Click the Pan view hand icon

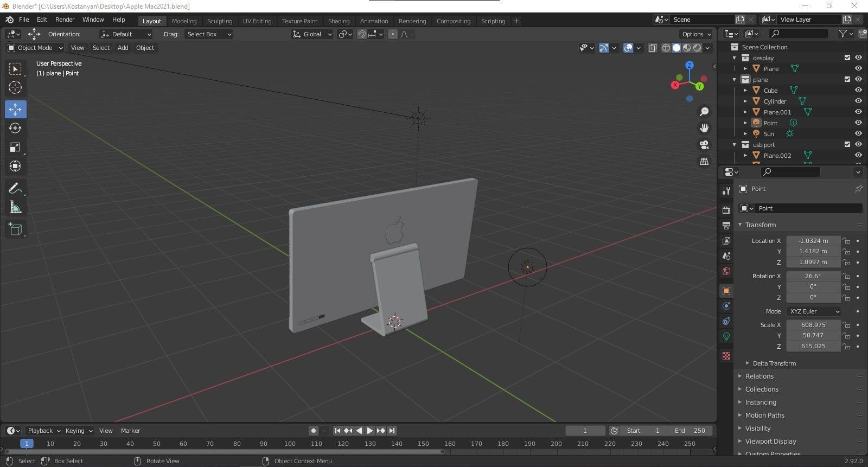click(x=704, y=128)
